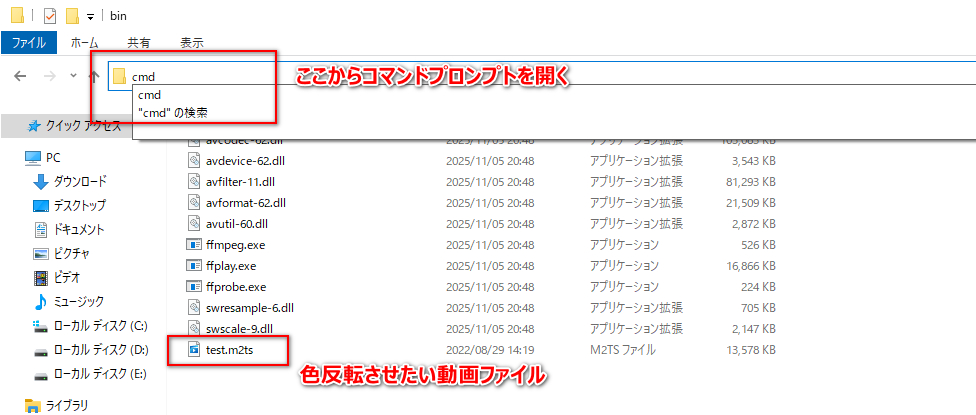Open ミュージック in the sidebar
The width and height of the screenshot is (976, 415).
79,301
